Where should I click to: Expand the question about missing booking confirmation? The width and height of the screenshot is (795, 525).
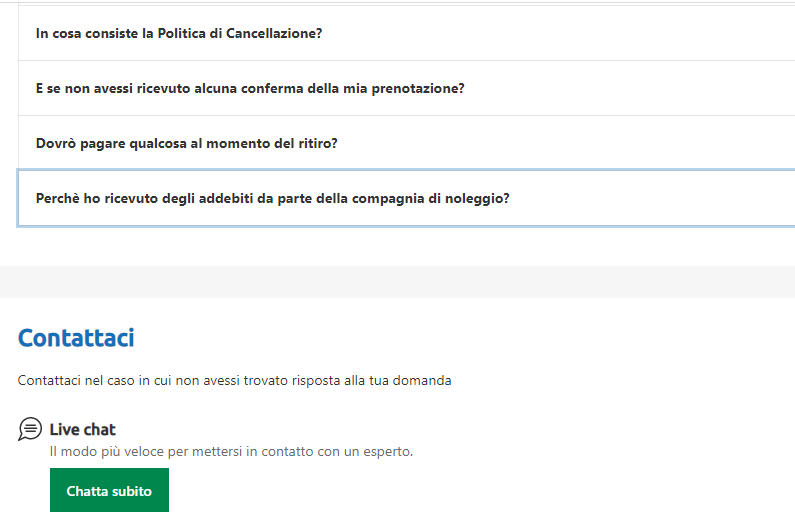[x=407, y=88]
